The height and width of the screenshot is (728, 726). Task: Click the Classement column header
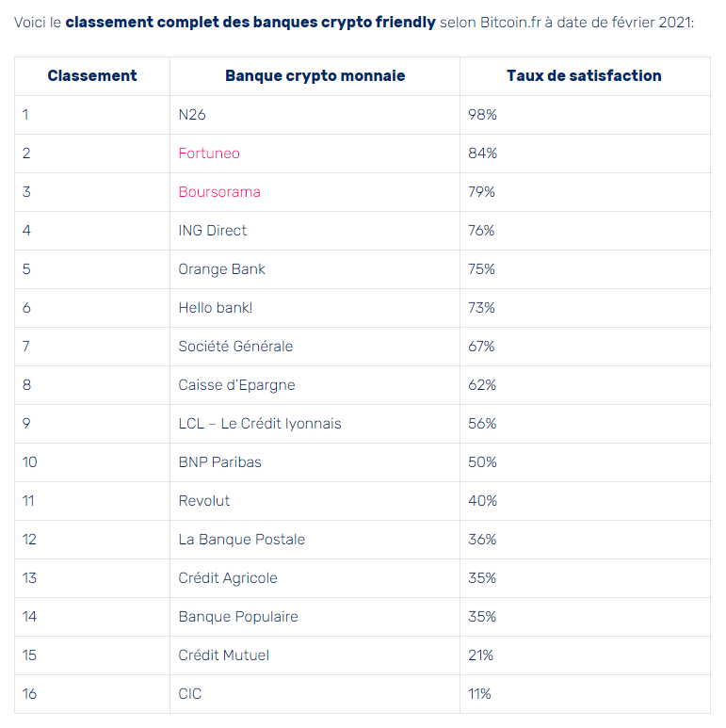pos(92,76)
